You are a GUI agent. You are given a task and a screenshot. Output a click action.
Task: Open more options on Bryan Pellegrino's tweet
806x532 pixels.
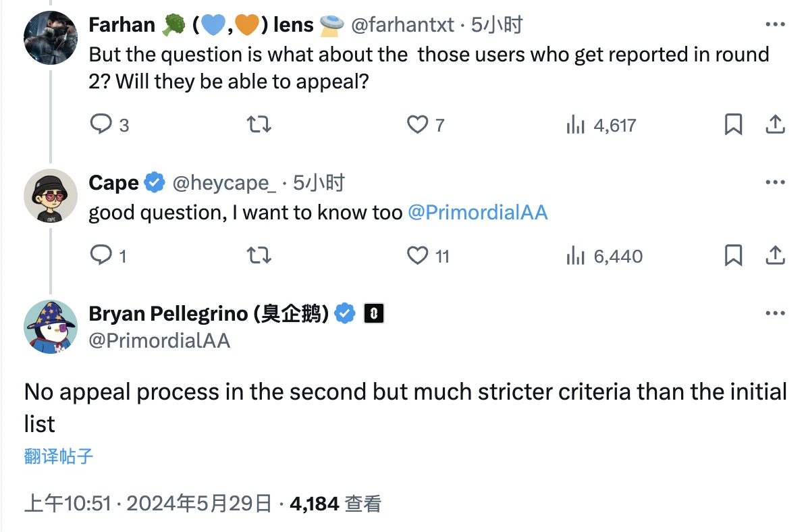click(775, 314)
